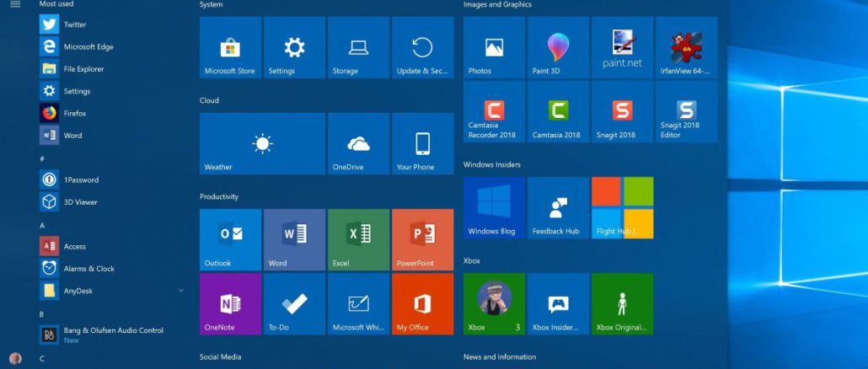Launch the OneDrive tile
This screenshot has width=868, height=369.
pyautogui.click(x=359, y=144)
